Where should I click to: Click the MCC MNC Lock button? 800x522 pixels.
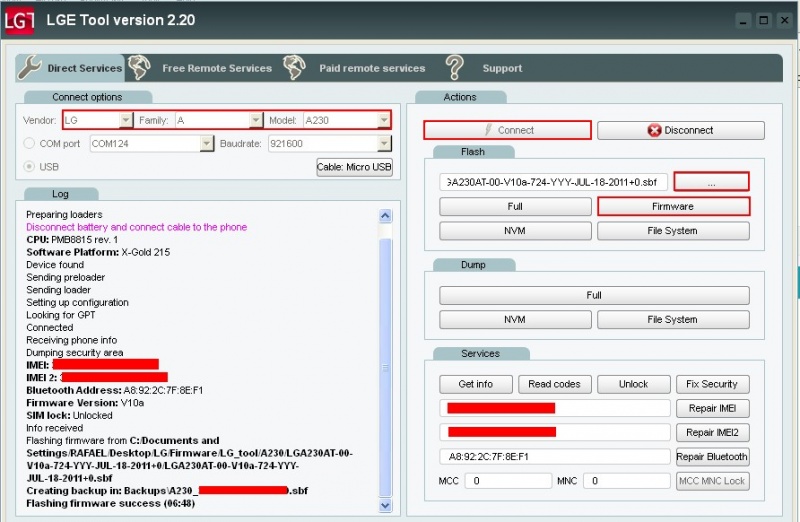[712, 481]
